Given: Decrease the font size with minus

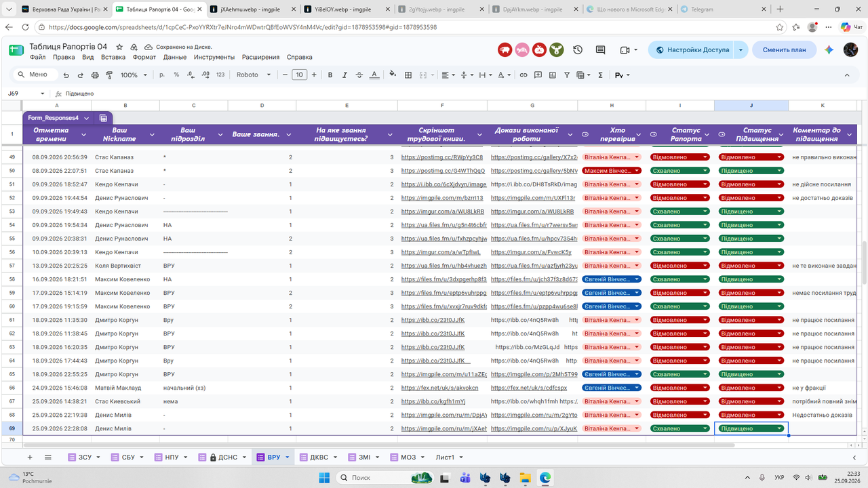Looking at the screenshot, I should (x=285, y=75).
